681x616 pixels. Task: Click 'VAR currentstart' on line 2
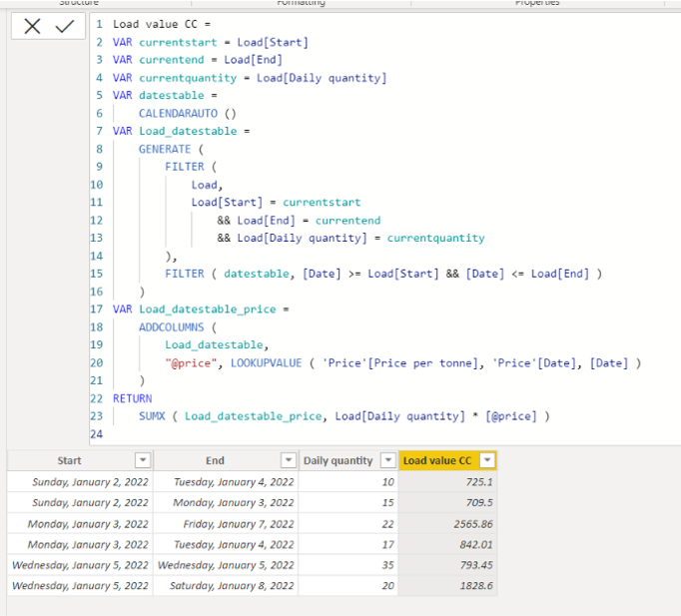pyautogui.click(x=165, y=42)
